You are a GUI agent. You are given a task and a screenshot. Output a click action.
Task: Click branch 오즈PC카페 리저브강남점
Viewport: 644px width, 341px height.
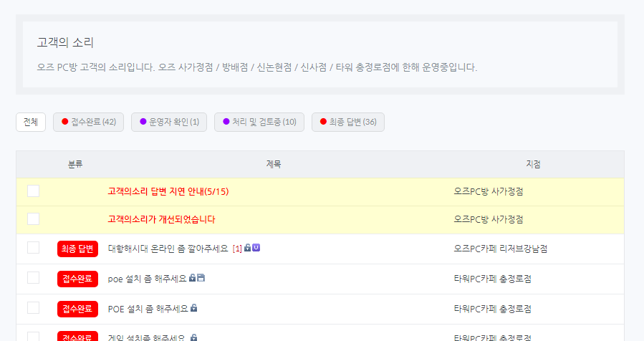pos(501,249)
